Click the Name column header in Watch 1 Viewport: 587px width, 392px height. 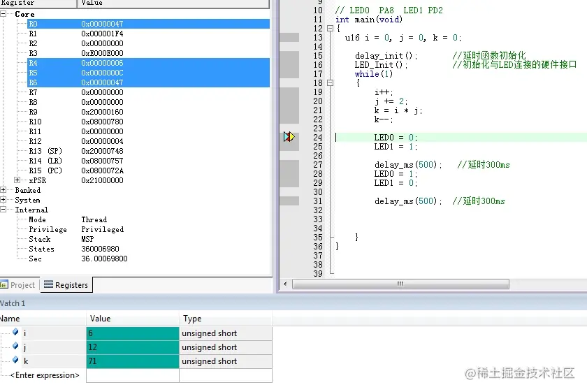(43, 318)
